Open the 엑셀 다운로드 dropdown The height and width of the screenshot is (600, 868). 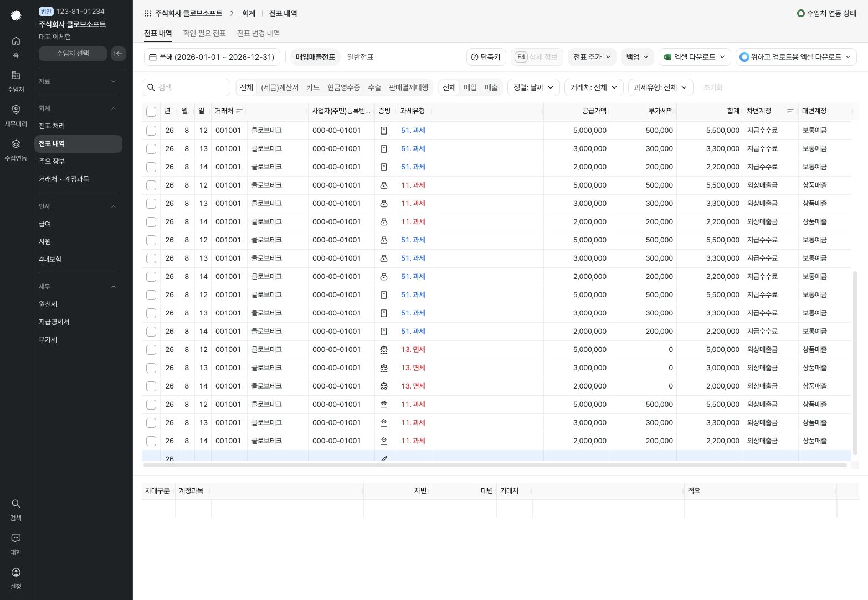pos(695,57)
